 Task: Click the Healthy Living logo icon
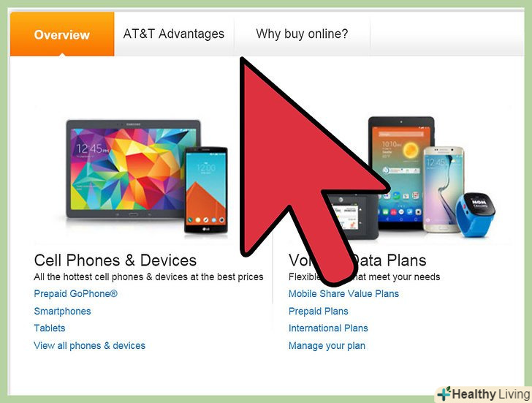point(444,393)
